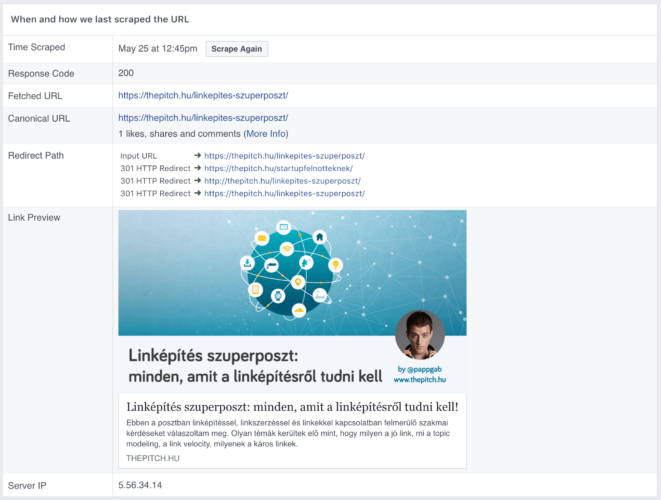Click the Server IP row label
The width and height of the screenshot is (661, 500).
click(x=27, y=486)
